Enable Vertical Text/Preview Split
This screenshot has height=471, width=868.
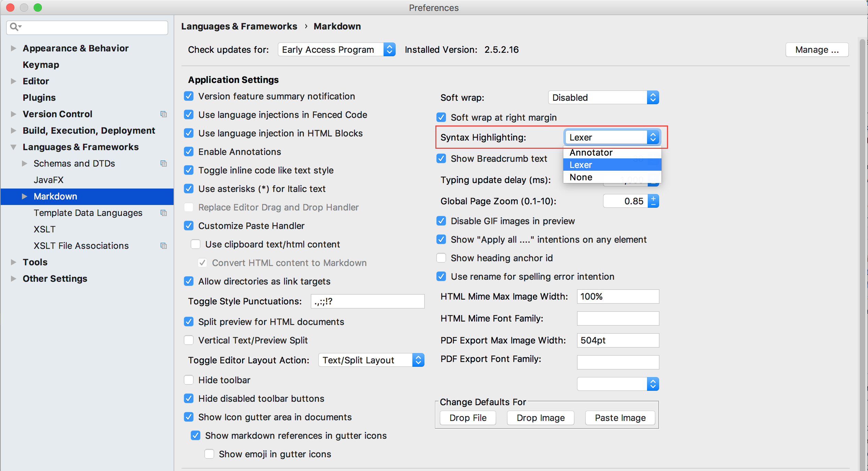pos(189,340)
